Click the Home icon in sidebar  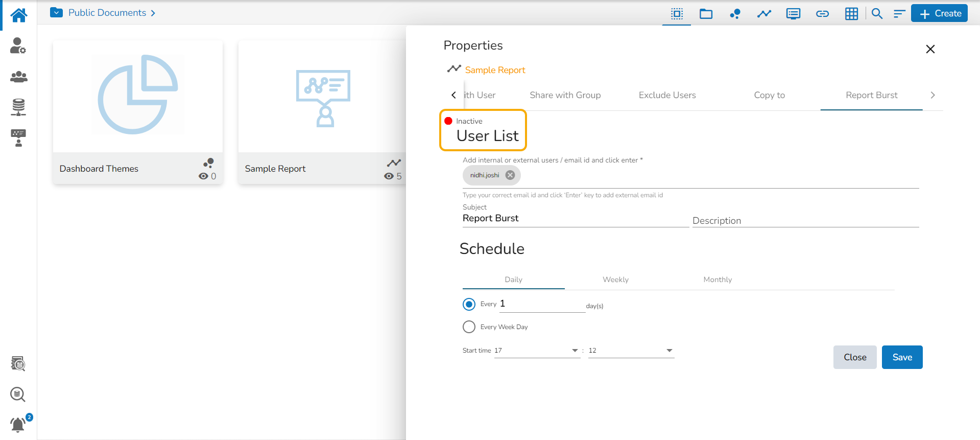(x=19, y=15)
